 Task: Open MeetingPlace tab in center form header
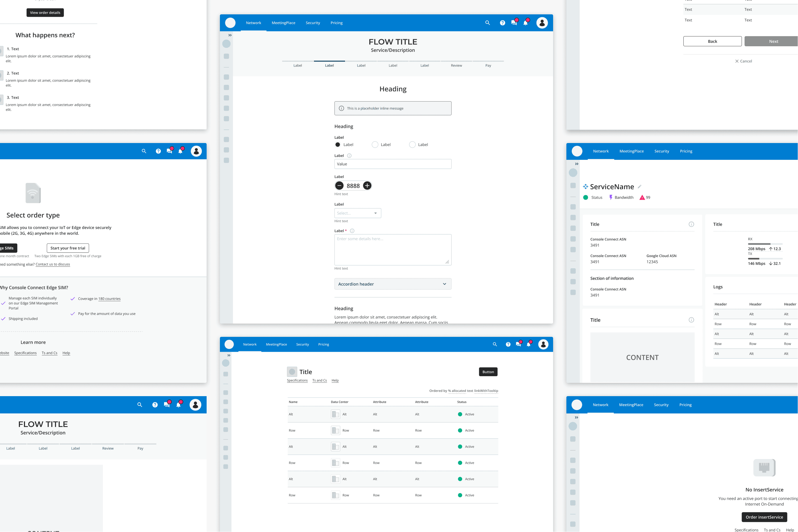[283, 23]
